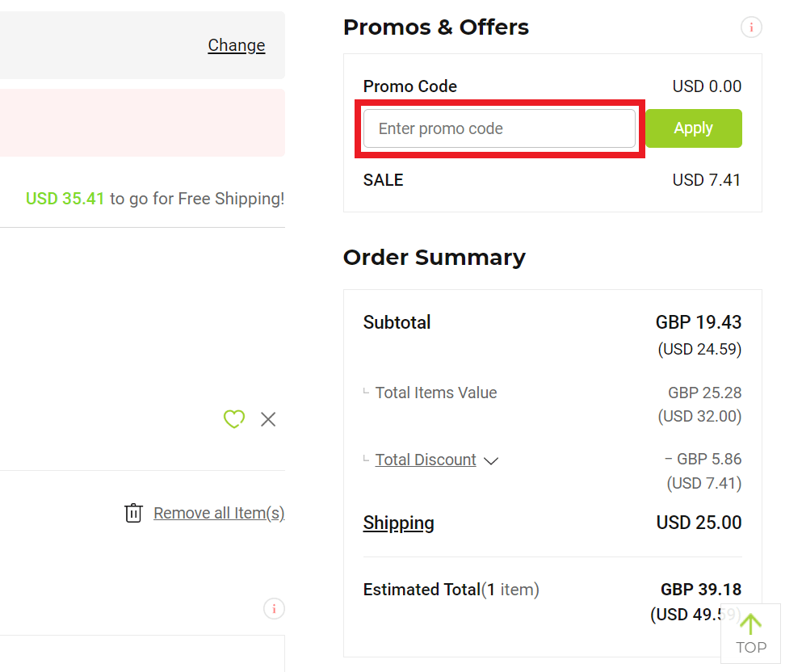Add item to wishlist with heart icon

point(234,419)
